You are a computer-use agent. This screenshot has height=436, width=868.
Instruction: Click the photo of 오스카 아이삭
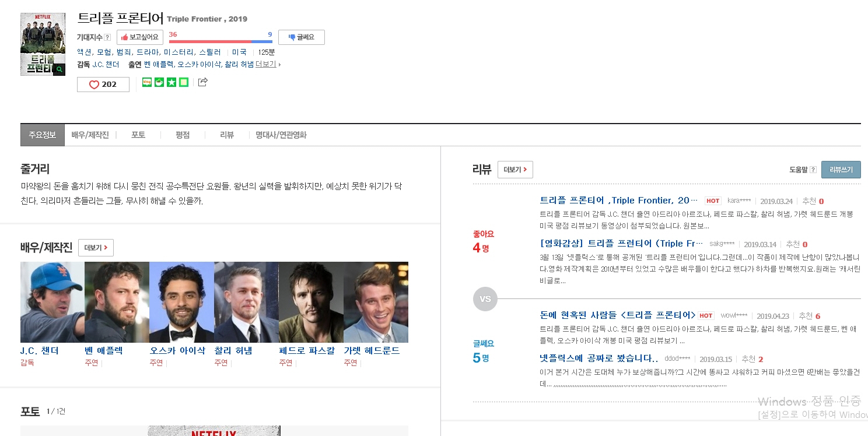(181, 302)
